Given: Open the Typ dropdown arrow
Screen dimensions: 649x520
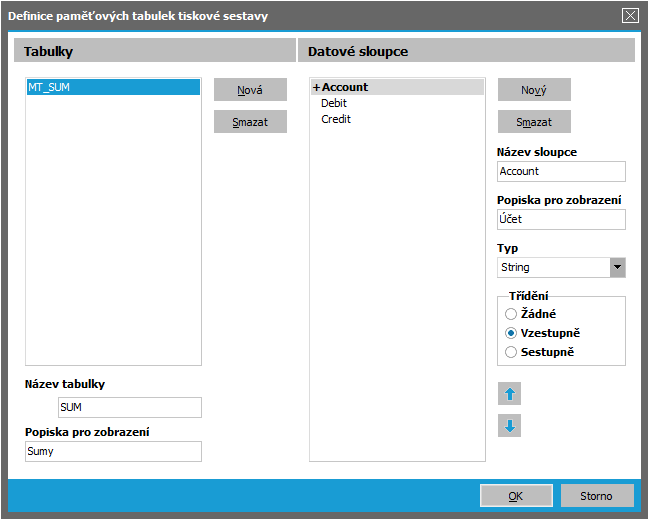Looking at the screenshot, I should click(x=617, y=267).
